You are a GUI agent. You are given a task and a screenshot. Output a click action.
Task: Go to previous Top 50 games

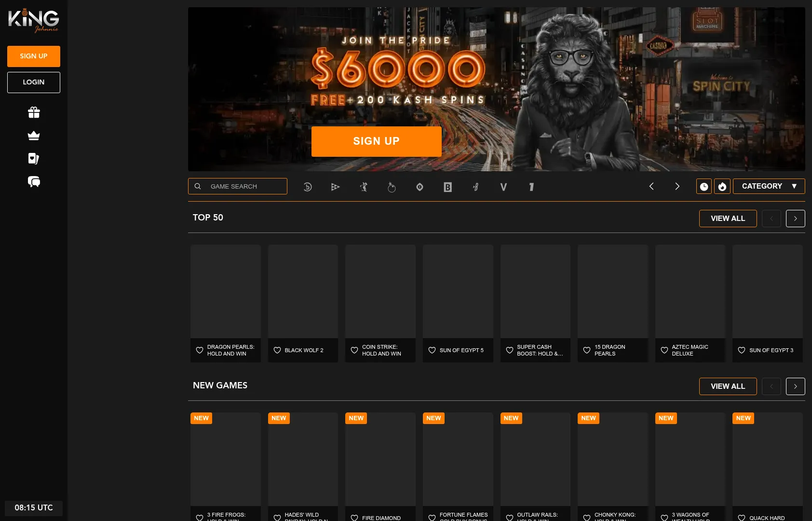[x=771, y=219]
